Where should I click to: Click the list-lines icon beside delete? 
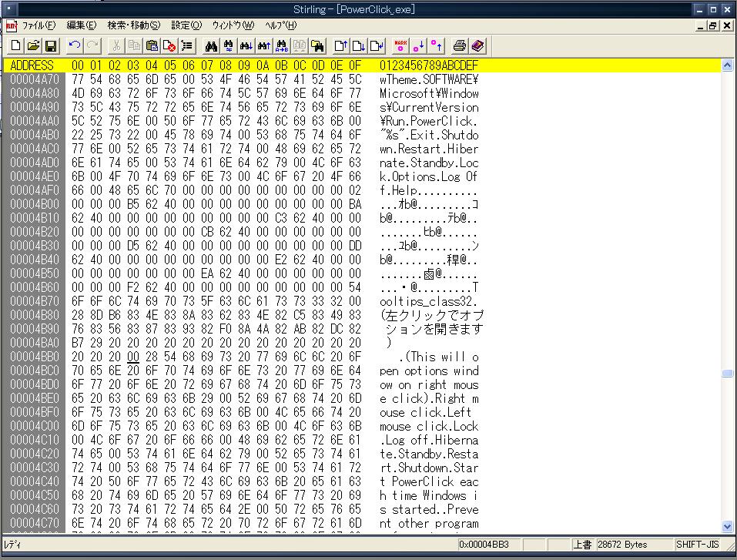click(x=187, y=45)
